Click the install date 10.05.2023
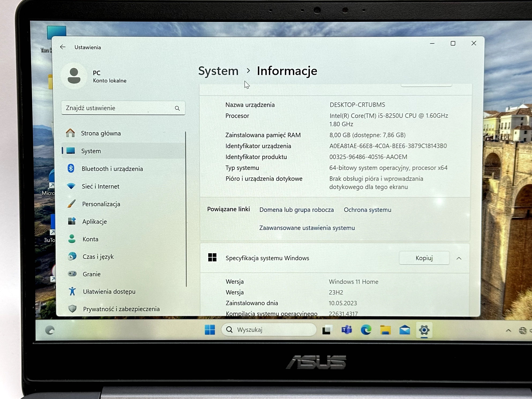The image size is (532, 399). click(x=343, y=303)
